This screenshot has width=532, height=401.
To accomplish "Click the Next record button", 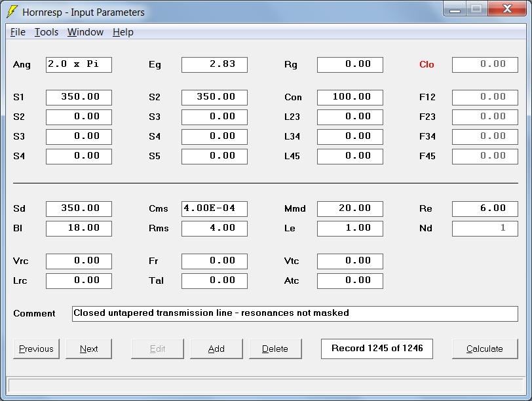I will [88, 349].
